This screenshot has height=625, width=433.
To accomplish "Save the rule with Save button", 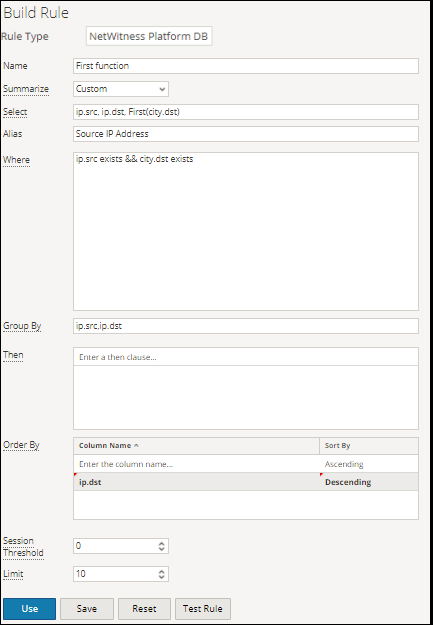I will (x=87, y=609).
